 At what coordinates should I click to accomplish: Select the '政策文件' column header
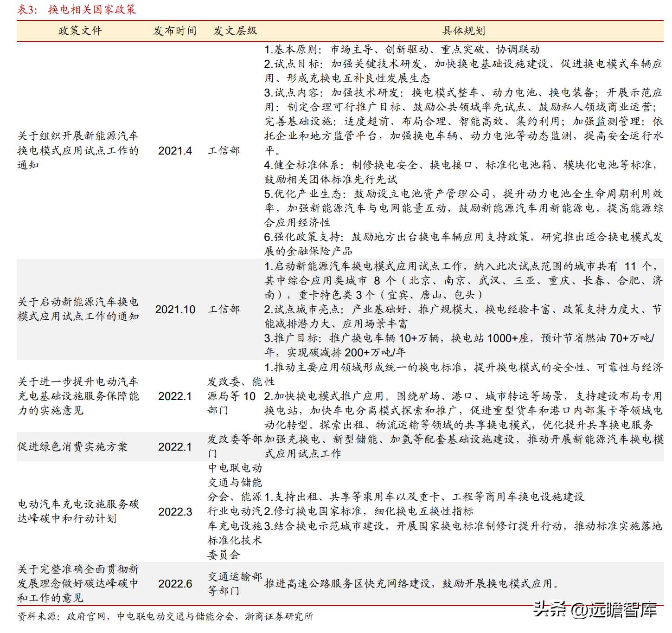coord(80,31)
